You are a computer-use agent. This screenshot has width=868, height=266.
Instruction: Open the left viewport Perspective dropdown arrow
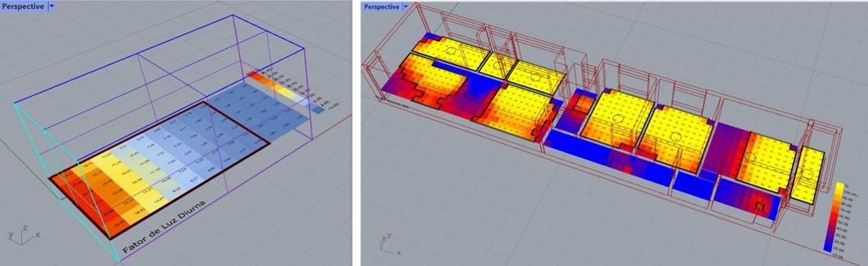[53, 6]
